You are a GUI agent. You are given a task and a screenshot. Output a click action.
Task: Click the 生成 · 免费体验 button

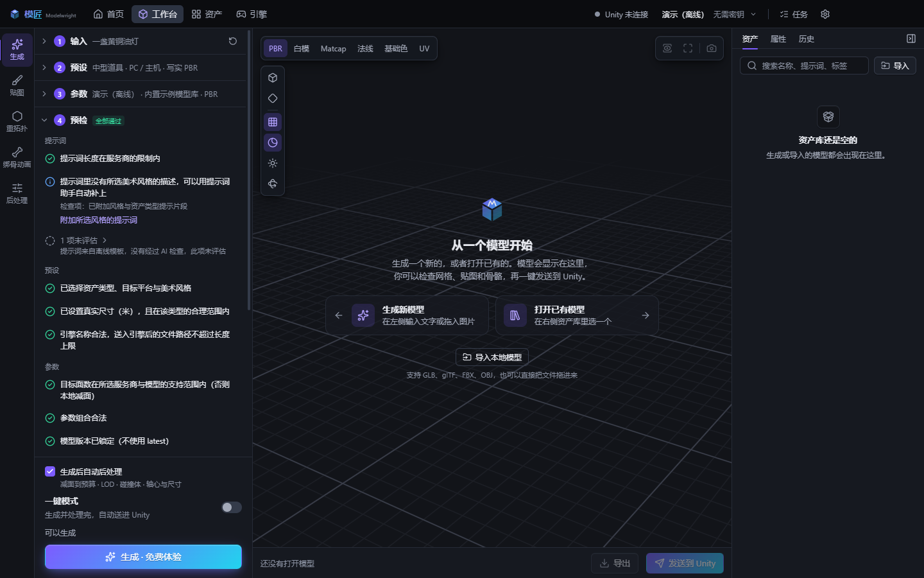(x=143, y=557)
